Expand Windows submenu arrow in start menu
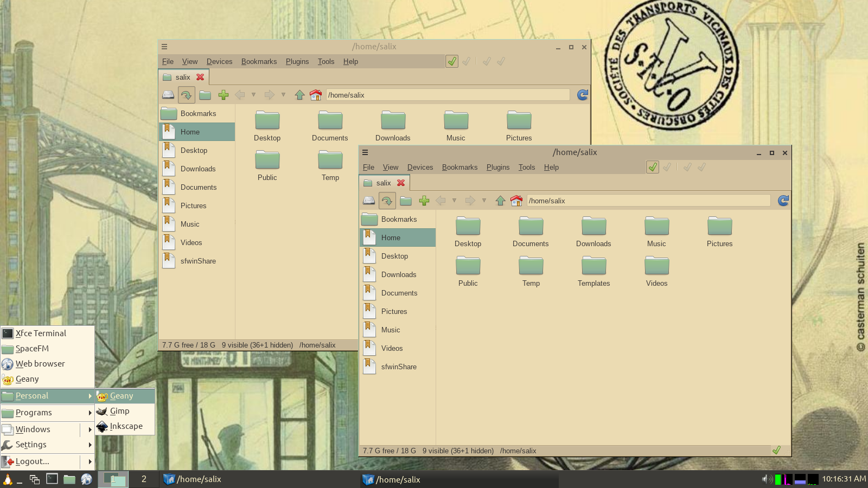The height and width of the screenshot is (488, 868). click(90, 429)
